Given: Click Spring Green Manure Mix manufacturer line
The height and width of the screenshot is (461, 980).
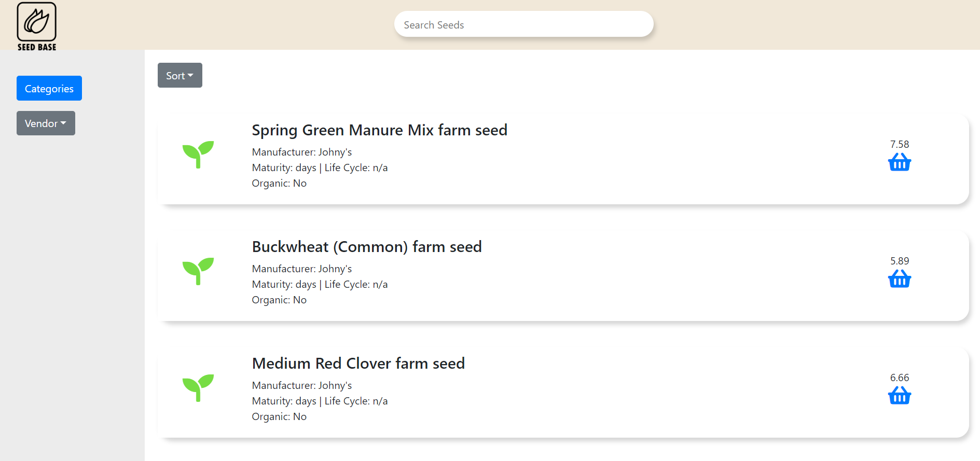Looking at the screenshot, I should (x=301, y=152).
